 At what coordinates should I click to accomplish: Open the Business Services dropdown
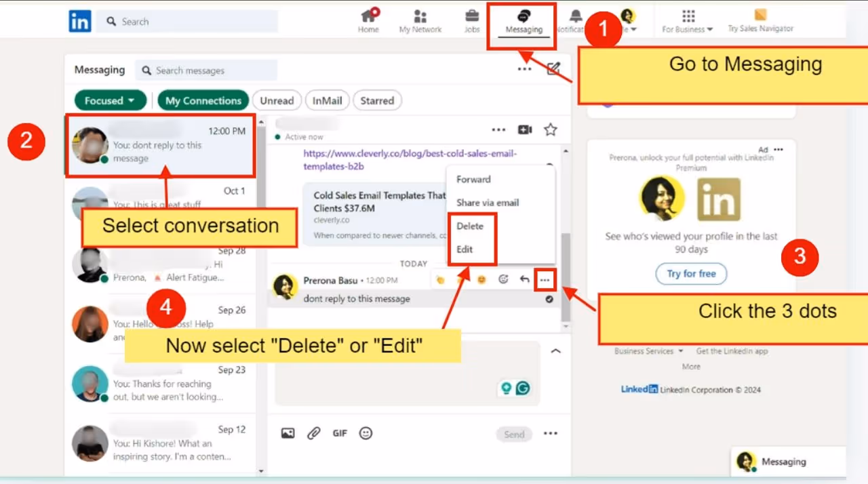point(644,351)
